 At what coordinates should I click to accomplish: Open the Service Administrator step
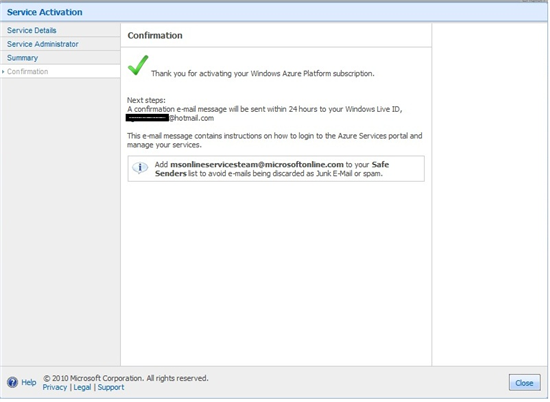43,44
